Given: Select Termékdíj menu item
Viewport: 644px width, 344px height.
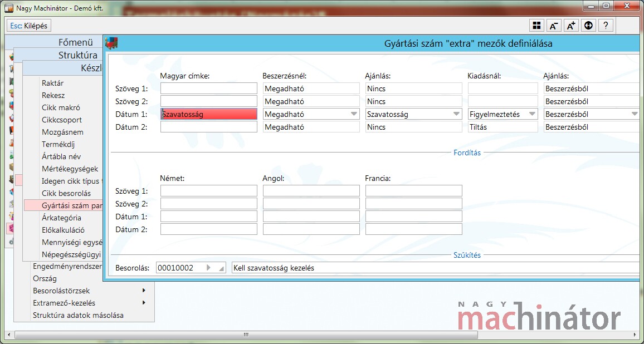Looking at the screenshot, I should (x=58, y=144).
